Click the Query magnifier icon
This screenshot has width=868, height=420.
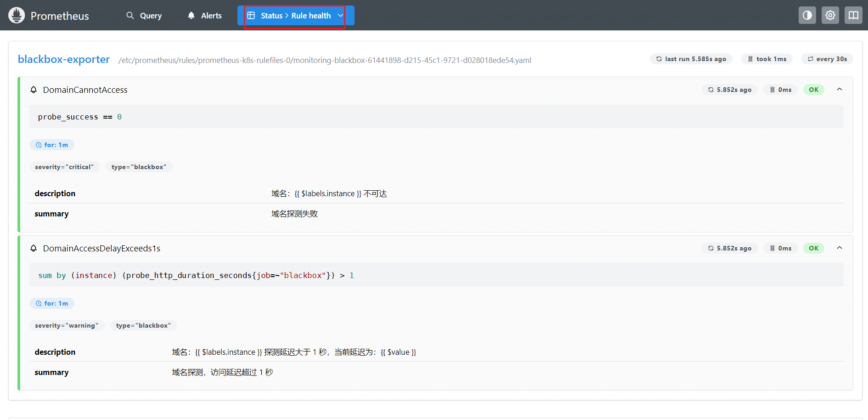coord(130,15)
